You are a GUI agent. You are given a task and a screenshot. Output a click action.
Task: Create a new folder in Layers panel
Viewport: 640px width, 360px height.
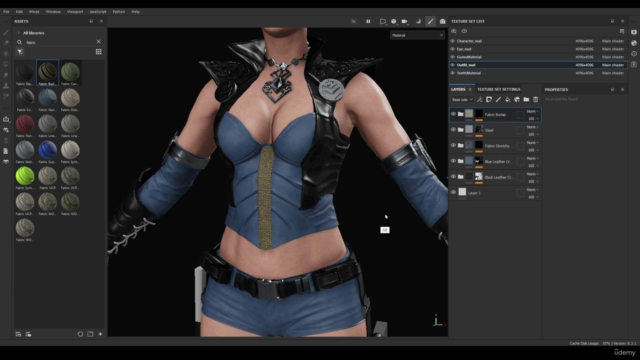526,100
